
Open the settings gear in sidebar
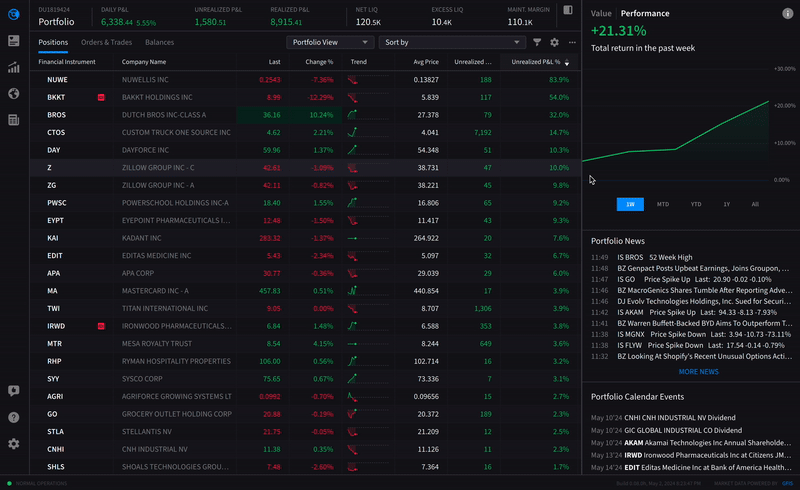pos(14,444)
